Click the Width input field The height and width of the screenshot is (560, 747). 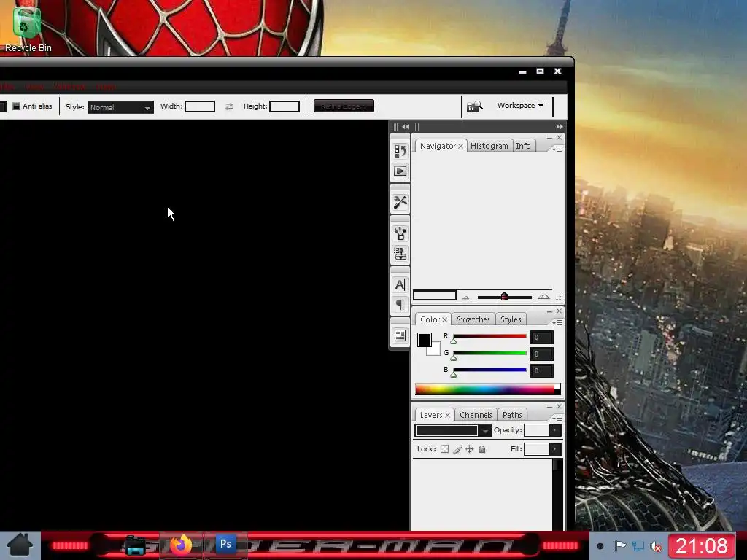point(200,106)
